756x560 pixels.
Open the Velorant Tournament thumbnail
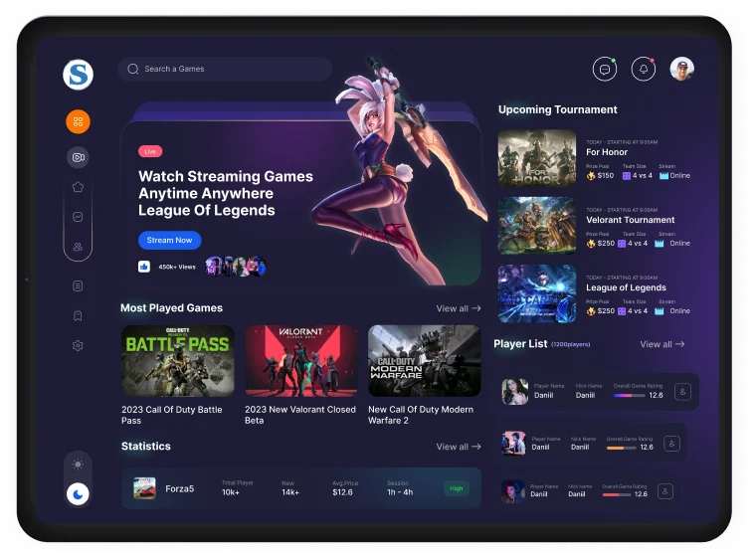[x=537, y=226]
